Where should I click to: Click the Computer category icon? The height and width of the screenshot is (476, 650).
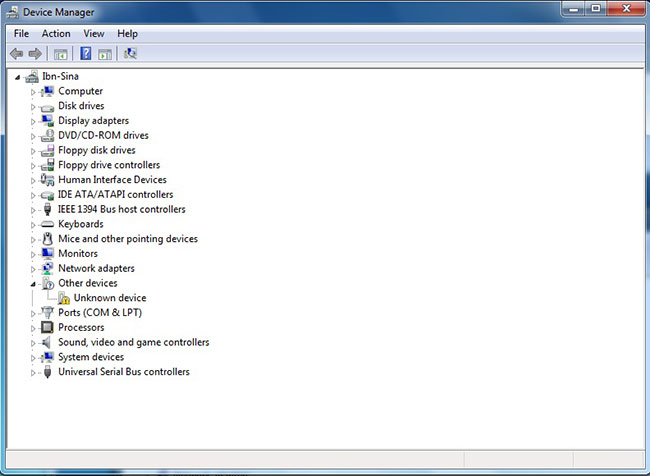point(48,91)
